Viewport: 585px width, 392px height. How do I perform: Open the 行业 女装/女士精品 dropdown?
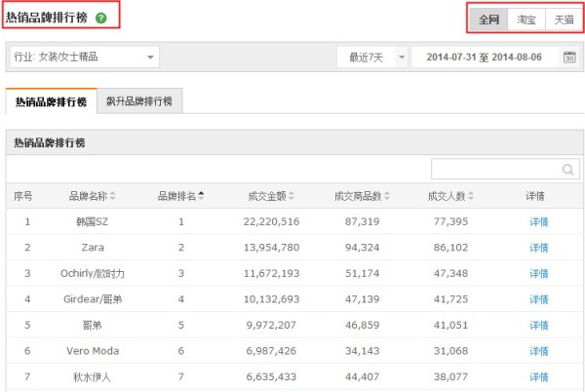[x=84, y=58]
